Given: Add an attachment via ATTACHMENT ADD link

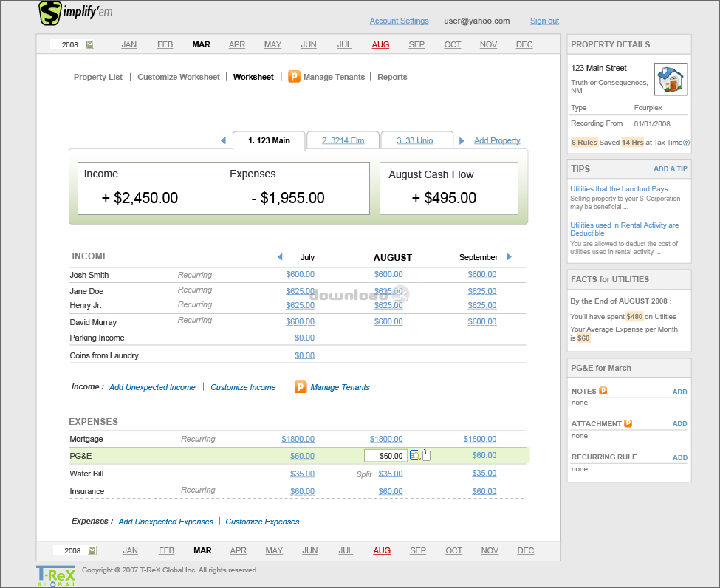Looking at the screenshot, I should [x=680, y=423].
